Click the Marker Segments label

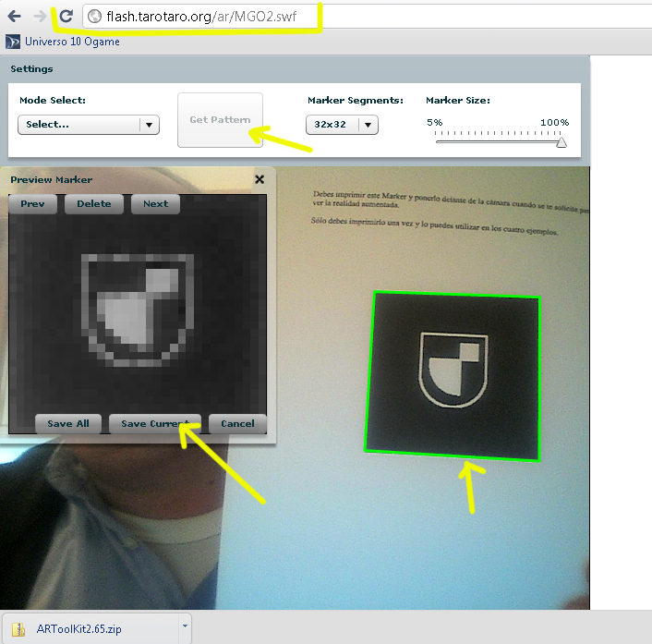pos(356,101)
